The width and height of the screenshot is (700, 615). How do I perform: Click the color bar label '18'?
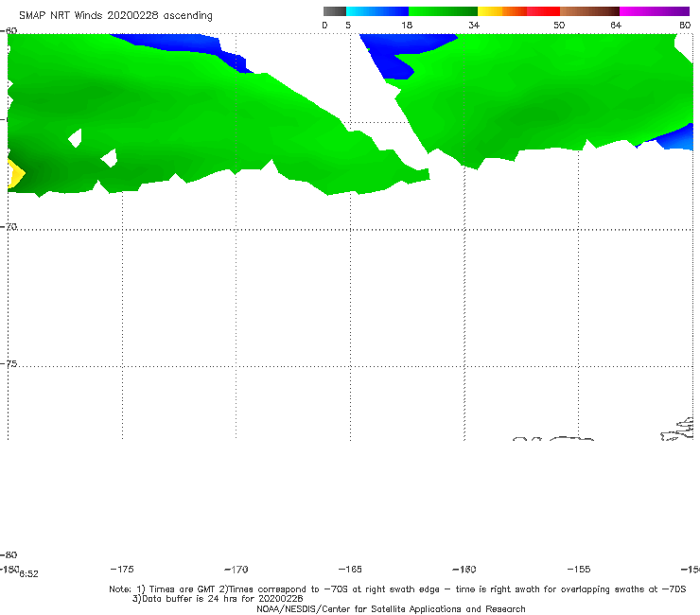tap(407, 25)
